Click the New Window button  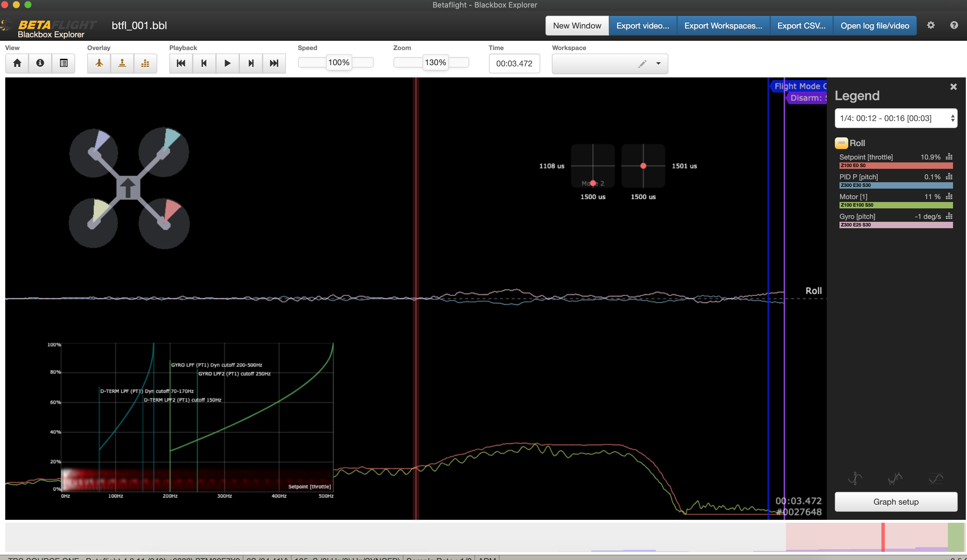pyautogui.click(x=577, y=26)
